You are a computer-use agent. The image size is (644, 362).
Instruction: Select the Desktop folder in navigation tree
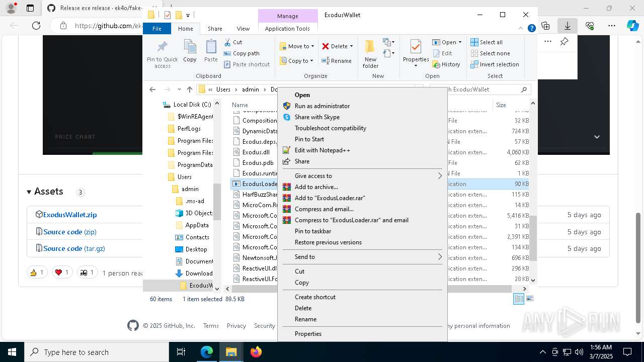click(196, 249)
